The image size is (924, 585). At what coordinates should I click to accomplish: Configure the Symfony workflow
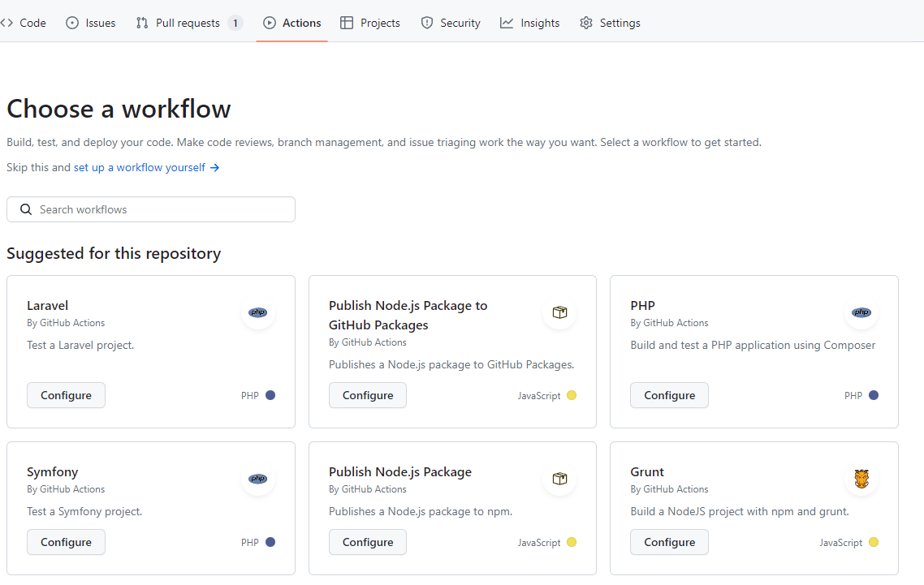pyautogui.click(x=66, y=542)
